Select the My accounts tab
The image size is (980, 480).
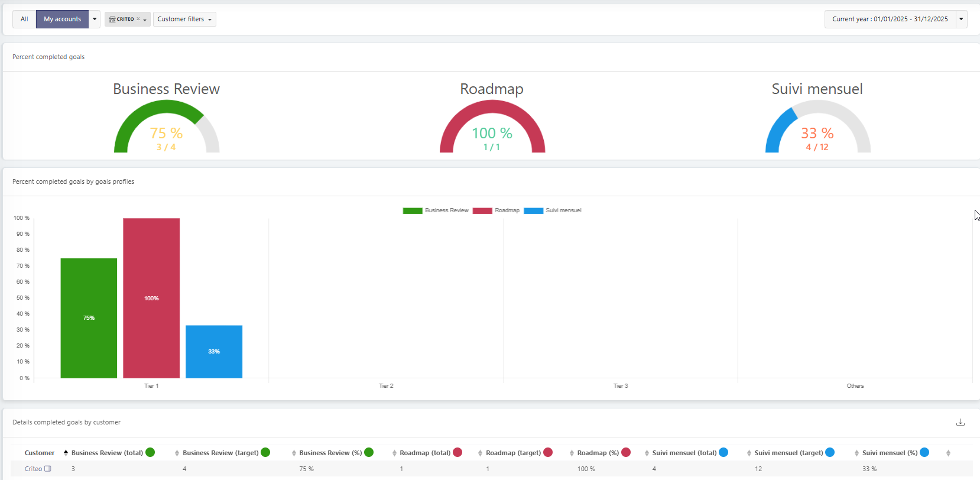coord(62,19)
